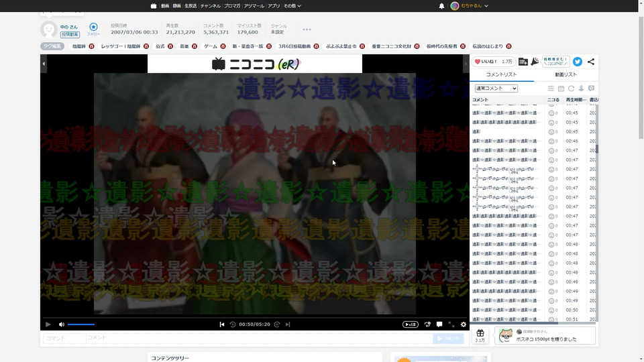
Task: Open アツマール in the top navigation
Action: coord(254,6)
